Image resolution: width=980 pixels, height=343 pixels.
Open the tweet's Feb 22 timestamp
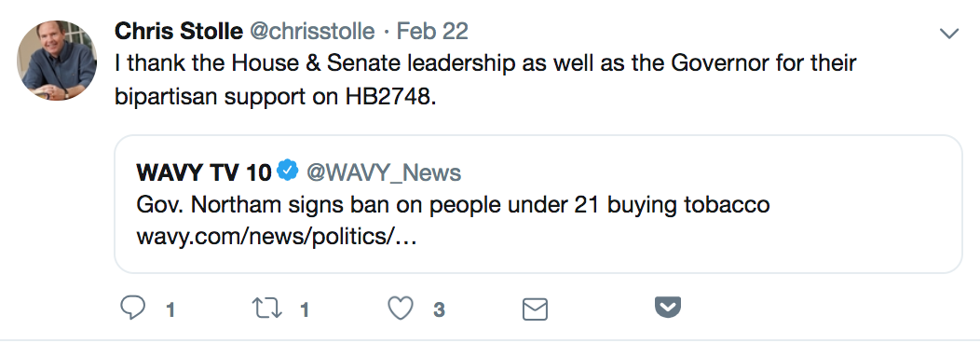coord(432,32)
